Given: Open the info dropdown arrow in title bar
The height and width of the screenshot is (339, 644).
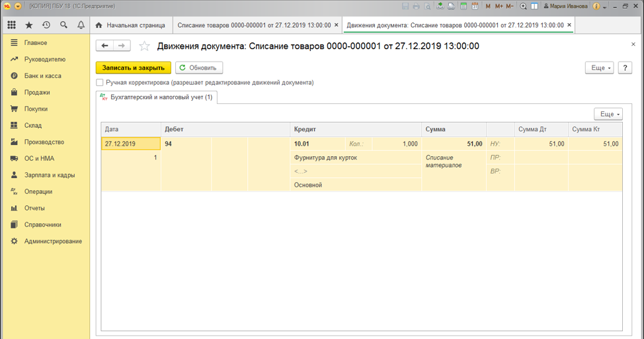Looking at the screenshot, I should coord(606,6).
